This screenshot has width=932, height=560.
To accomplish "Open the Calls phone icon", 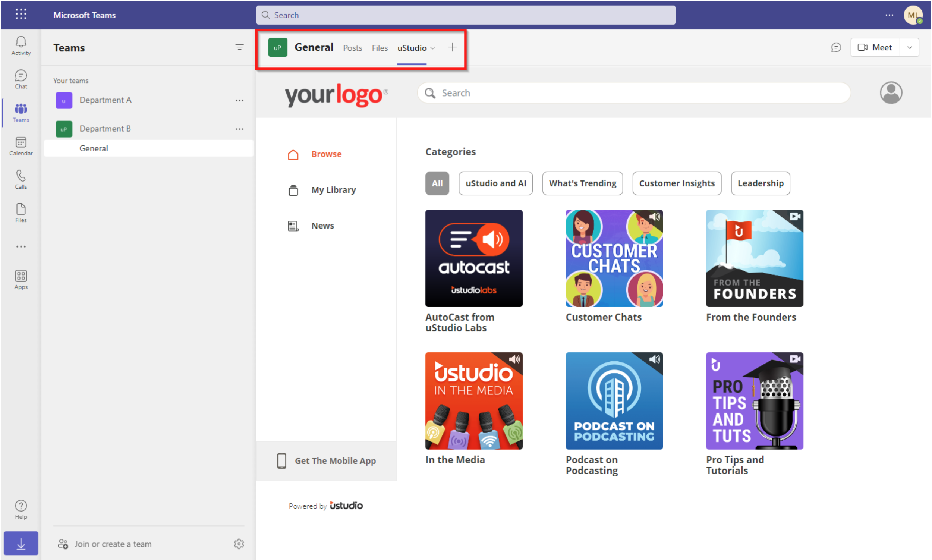I will [21, 180].
